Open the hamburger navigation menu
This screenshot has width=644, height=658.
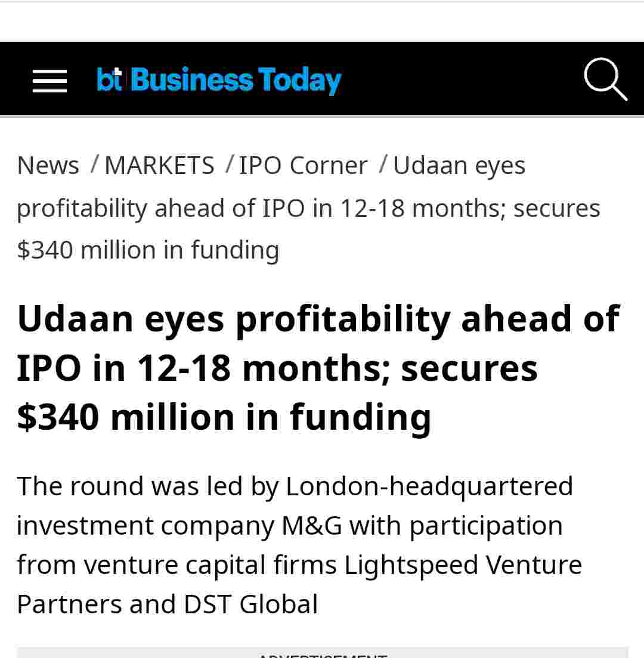point(49,80)
